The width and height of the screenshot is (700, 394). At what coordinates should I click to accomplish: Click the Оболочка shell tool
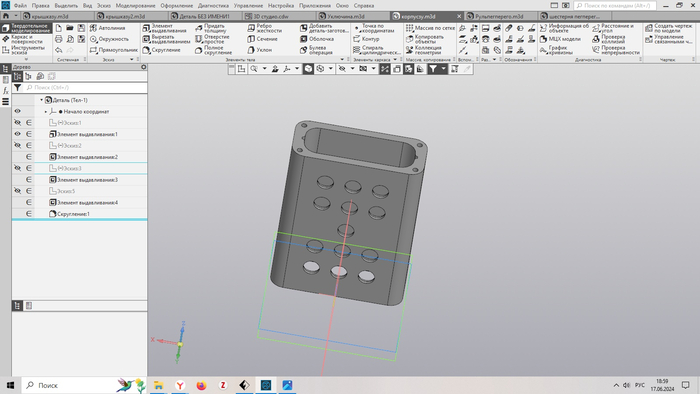pyautogui.click(x=317, y=39)
